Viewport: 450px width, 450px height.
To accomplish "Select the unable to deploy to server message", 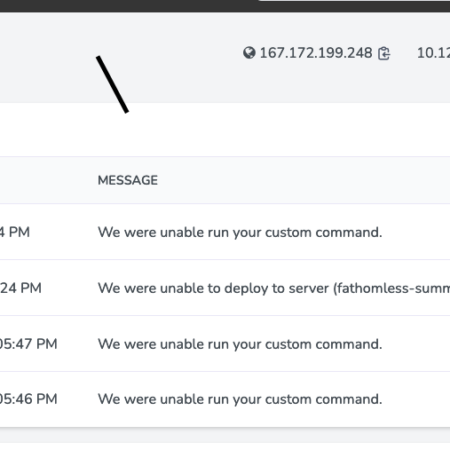I will [x=274, y=288].
